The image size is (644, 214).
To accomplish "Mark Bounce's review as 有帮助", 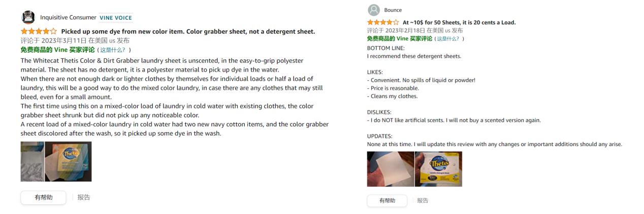I will (387, 200).
